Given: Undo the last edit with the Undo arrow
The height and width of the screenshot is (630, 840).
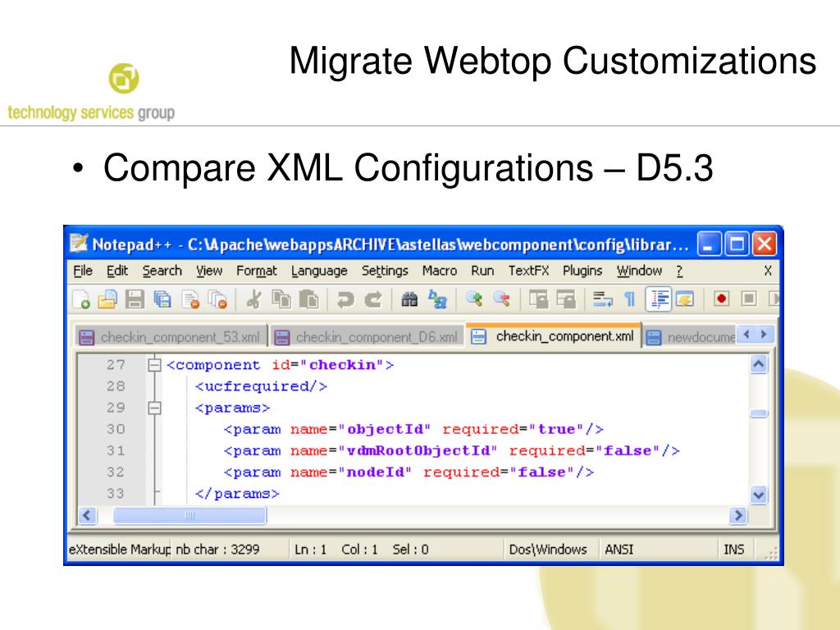Looking at the screenshot, I should pos(345,299).
